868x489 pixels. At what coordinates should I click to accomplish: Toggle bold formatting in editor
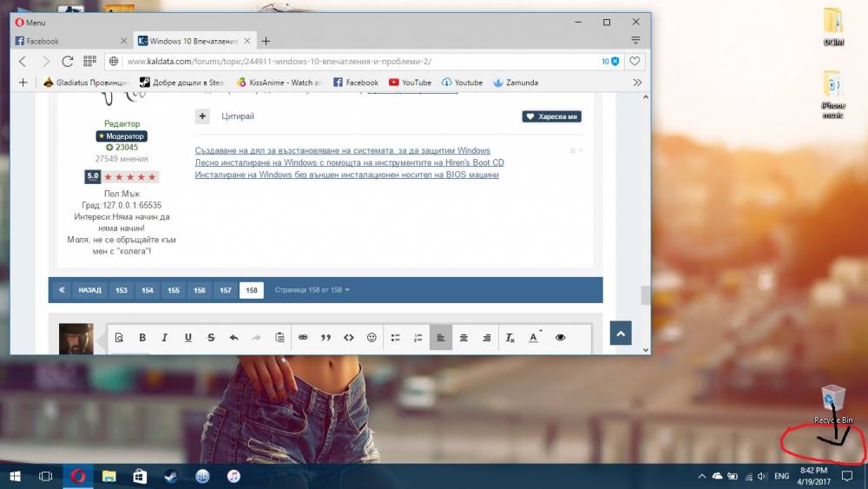pos(142,337)
